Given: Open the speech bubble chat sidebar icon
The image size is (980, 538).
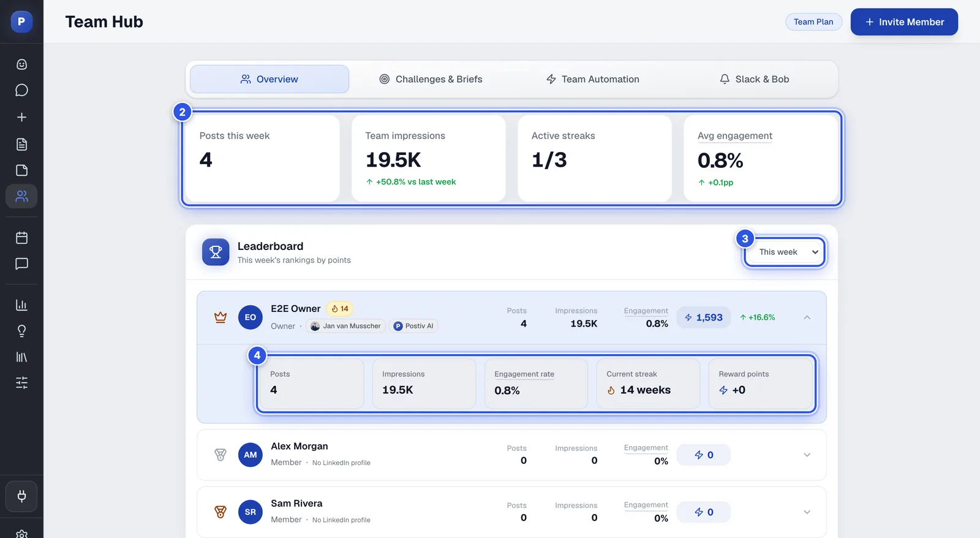Looking at the screenshot, I should click(x=21, y=90).
